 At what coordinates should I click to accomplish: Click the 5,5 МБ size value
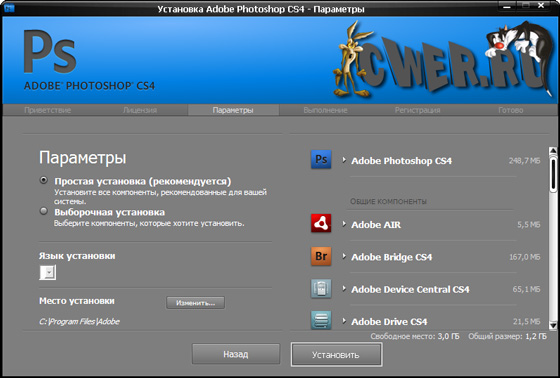(529, 225)
